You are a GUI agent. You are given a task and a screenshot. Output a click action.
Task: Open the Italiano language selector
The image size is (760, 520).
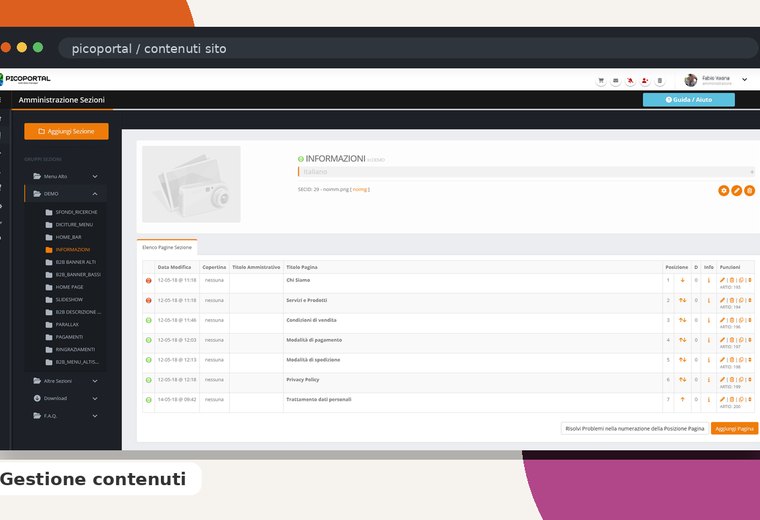[526, 172]
